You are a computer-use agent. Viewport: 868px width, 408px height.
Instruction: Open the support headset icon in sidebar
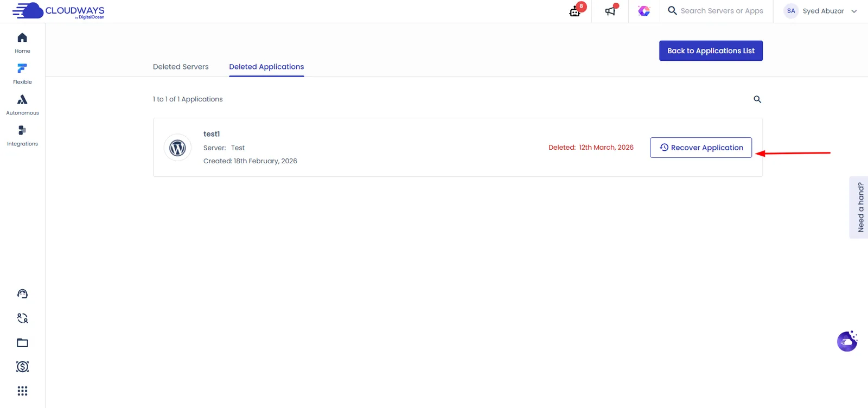tap(22, 294)
